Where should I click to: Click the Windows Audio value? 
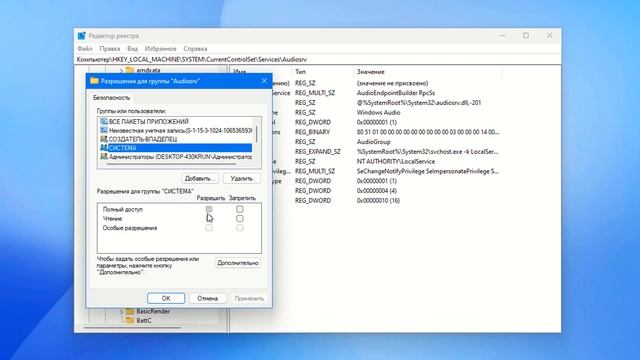click(x=378, y=112)
